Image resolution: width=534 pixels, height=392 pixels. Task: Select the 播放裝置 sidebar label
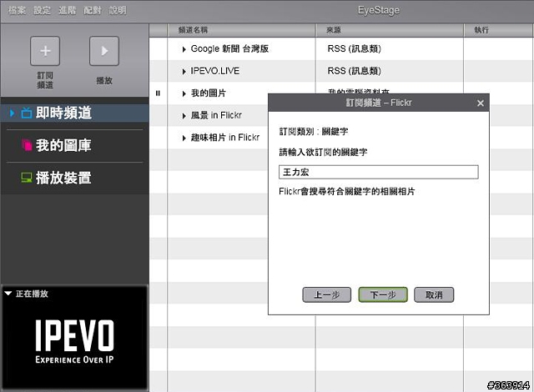pos(63,178)
